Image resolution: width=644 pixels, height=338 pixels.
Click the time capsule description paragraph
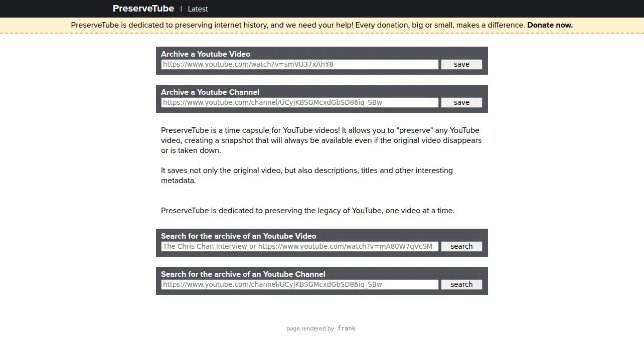click(x=321, y=140)
